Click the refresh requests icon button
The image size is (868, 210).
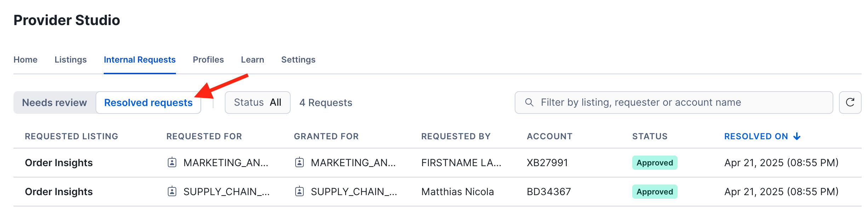[x=850, y=103]
